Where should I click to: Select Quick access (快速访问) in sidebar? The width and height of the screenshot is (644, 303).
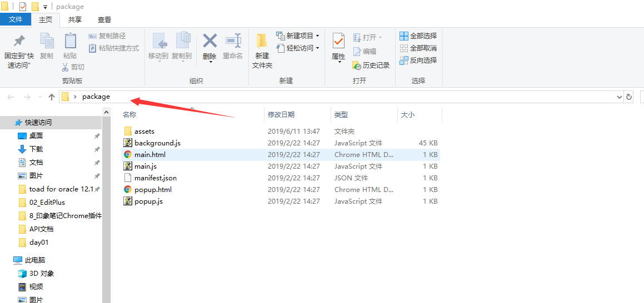coord(51,123)
